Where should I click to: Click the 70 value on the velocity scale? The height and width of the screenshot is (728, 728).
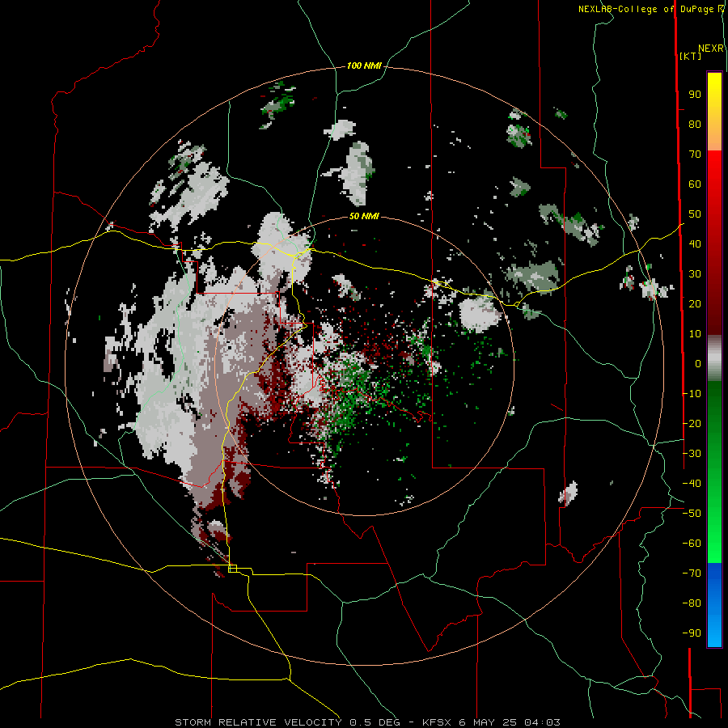(x=695, y=154)
